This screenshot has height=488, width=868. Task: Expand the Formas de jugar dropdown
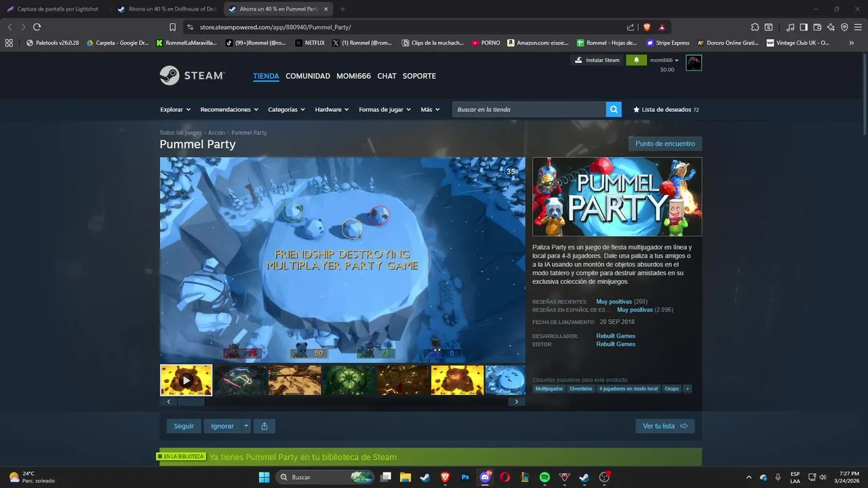click(384, 109)
